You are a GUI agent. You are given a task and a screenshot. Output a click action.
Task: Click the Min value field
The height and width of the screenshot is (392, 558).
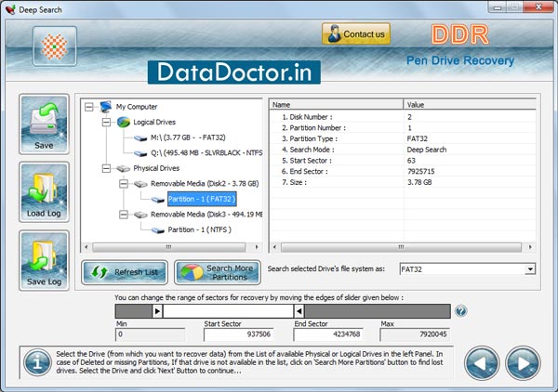(x=150, y=334)
